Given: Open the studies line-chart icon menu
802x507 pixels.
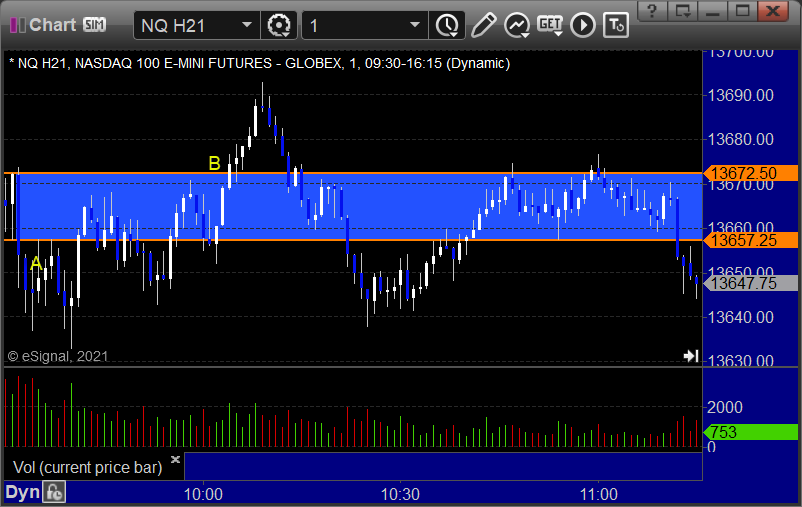Looking at the screenshot, I should (x=517, y=25).
